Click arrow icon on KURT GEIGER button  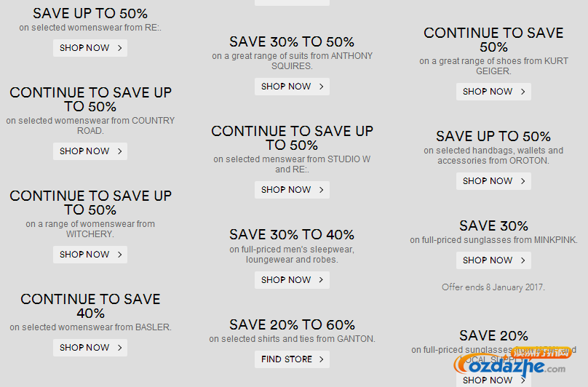523,92
